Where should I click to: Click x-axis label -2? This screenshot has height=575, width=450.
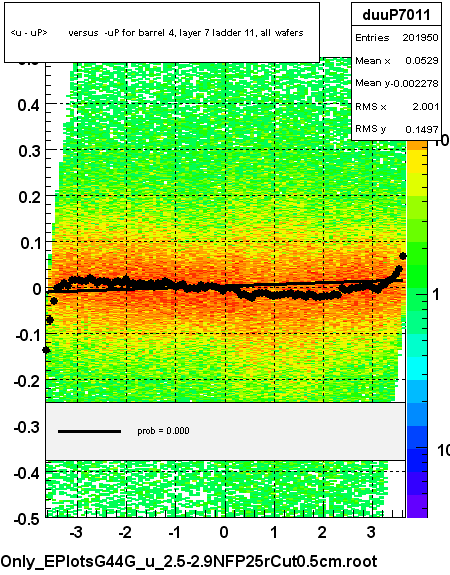(125, 532)
